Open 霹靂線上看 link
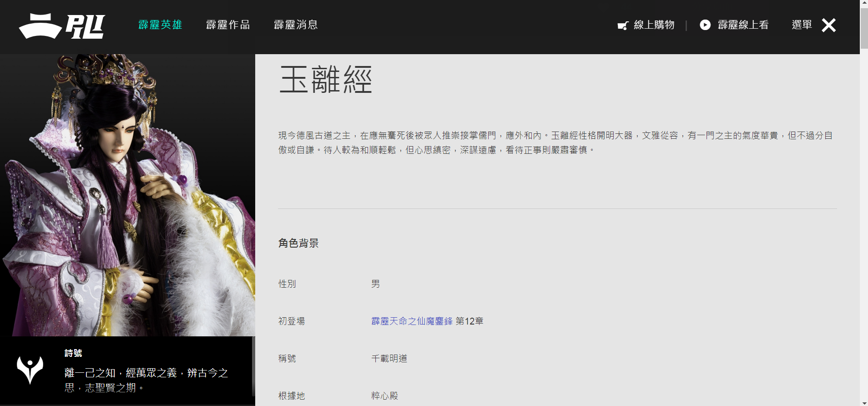The width and height of the screenshot is (868, 406). [743, 25]
